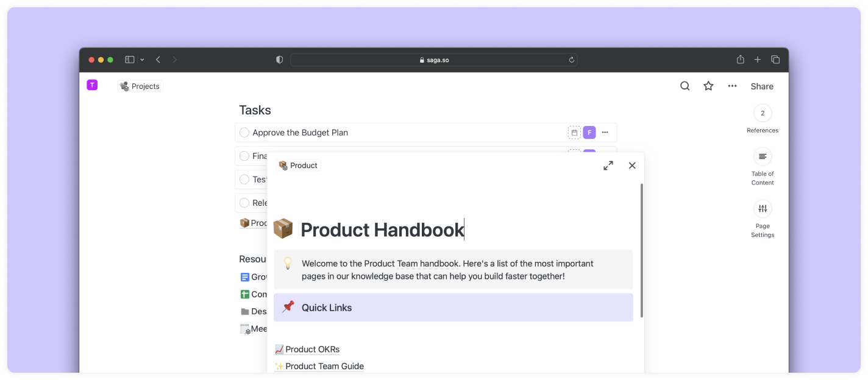Image resolution: width=868 pixels, height=380 pixels.
Task: Open Page Settings
Action: pyautogui.click(x=762, y=209)
